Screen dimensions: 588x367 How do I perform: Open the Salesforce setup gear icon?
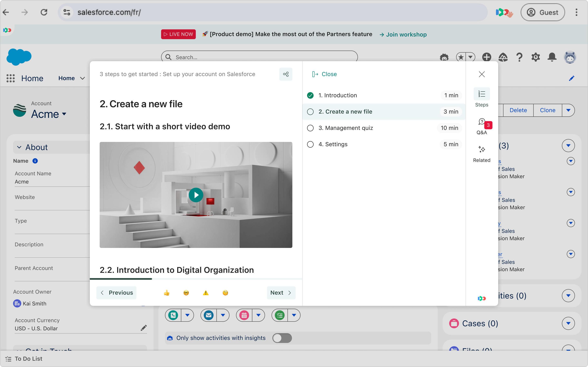(x=536, y=57)
